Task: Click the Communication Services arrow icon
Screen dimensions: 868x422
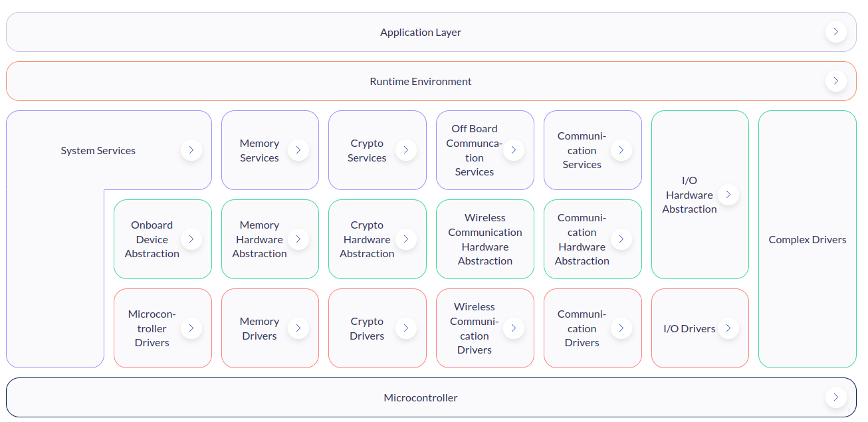Action: [621, 150]
